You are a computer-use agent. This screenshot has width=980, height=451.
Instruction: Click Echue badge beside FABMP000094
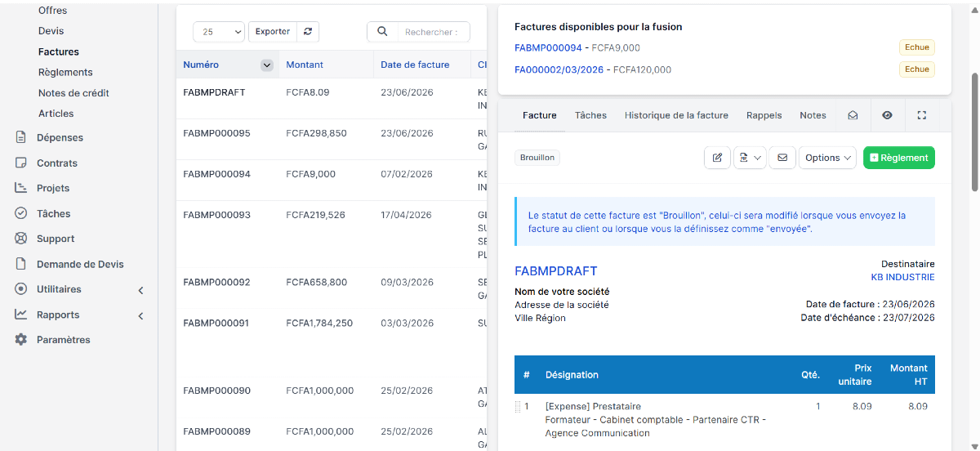(917, 47)
